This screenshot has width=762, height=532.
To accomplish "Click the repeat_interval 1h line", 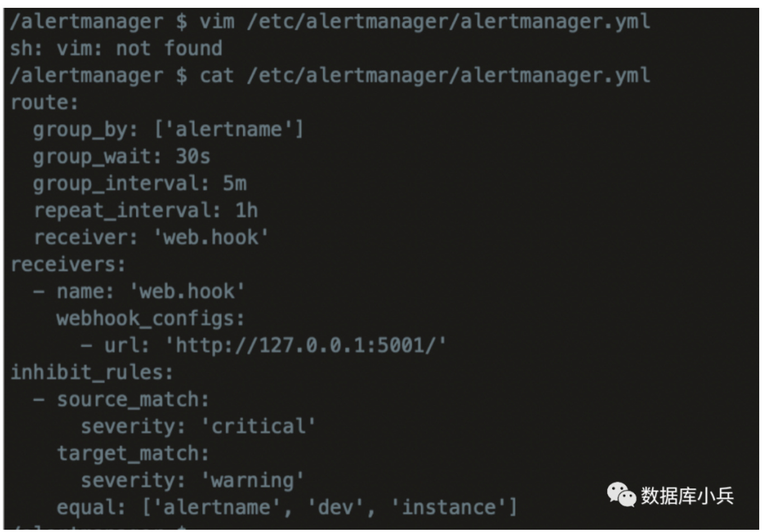I will click(x=145, y=210).
